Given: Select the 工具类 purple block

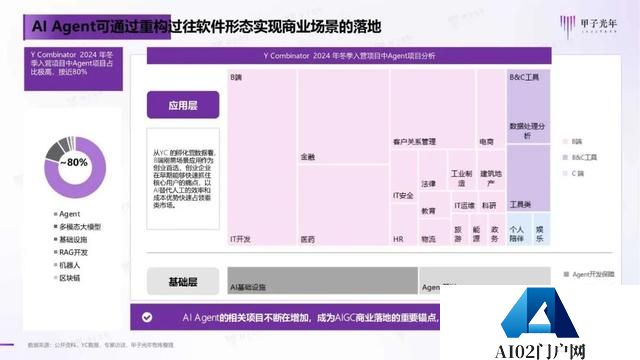Looking at the screenshot, I should [x=528, y=178].
